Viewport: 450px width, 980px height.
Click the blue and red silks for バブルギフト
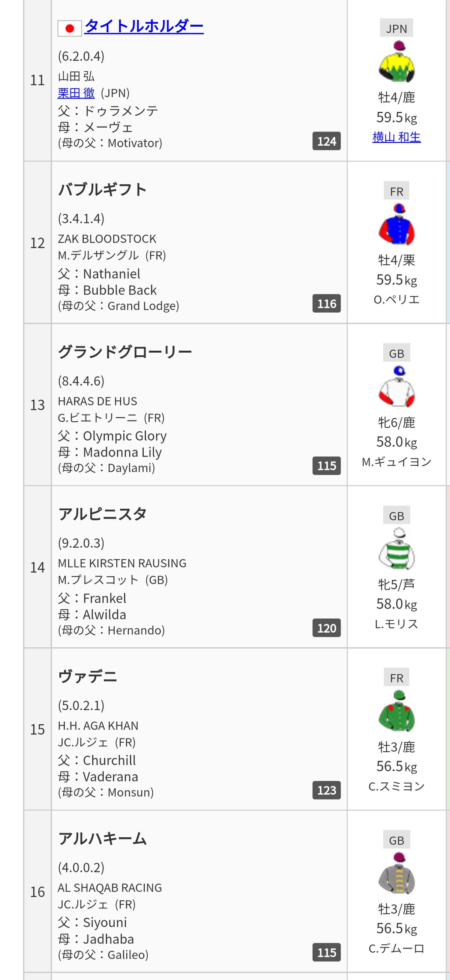pyautogui.click(x=396, y=225)
